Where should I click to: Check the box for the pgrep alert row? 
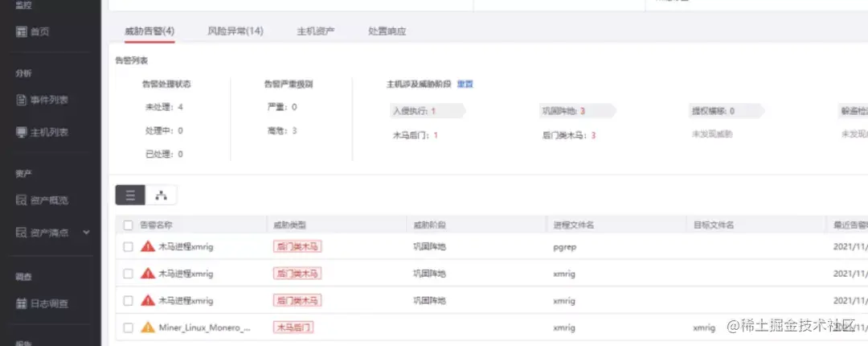coord(128,247)
